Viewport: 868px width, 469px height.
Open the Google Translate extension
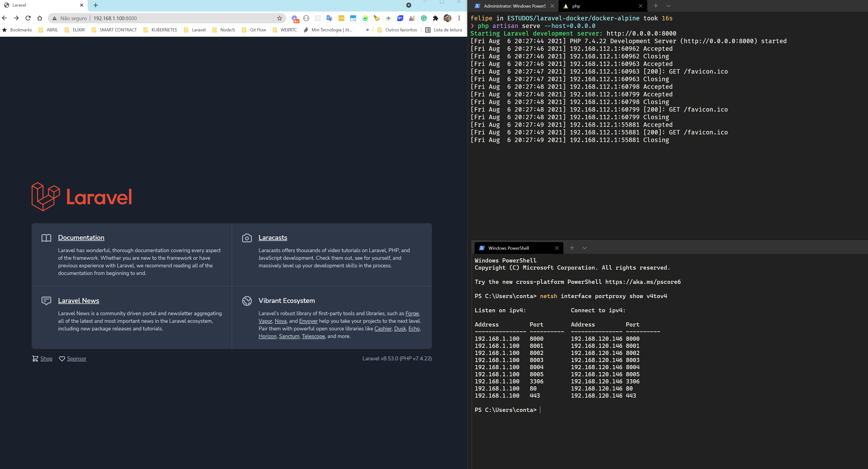tap(329, 19)
